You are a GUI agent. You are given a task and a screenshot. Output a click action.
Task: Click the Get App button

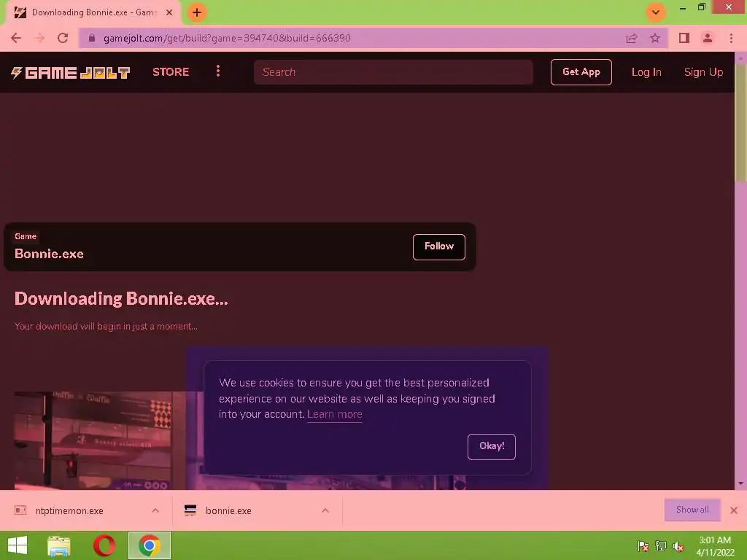pyautogui.click(x=581, y=72)
